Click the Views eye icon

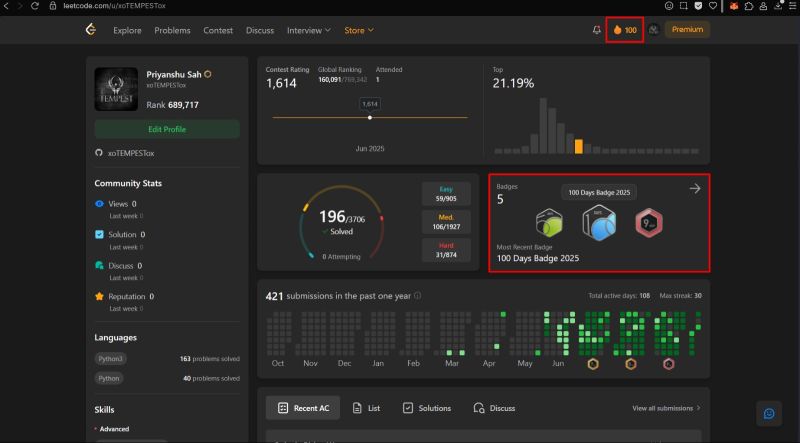tap(99, 204)
